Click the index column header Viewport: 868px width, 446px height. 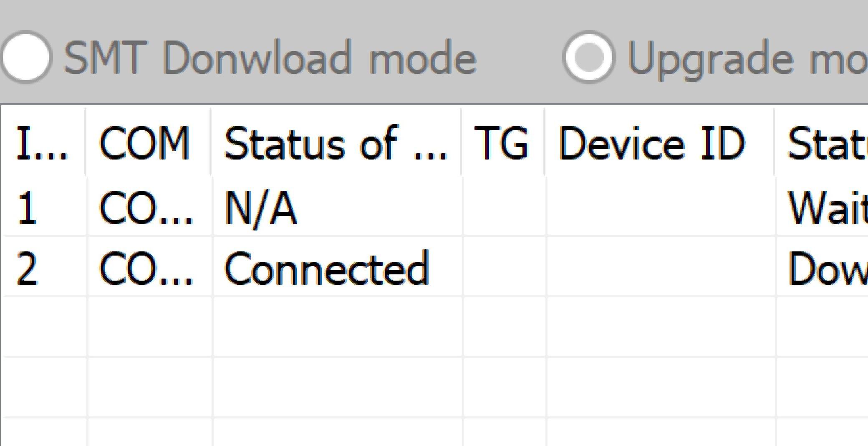click(x=42, y=142)
